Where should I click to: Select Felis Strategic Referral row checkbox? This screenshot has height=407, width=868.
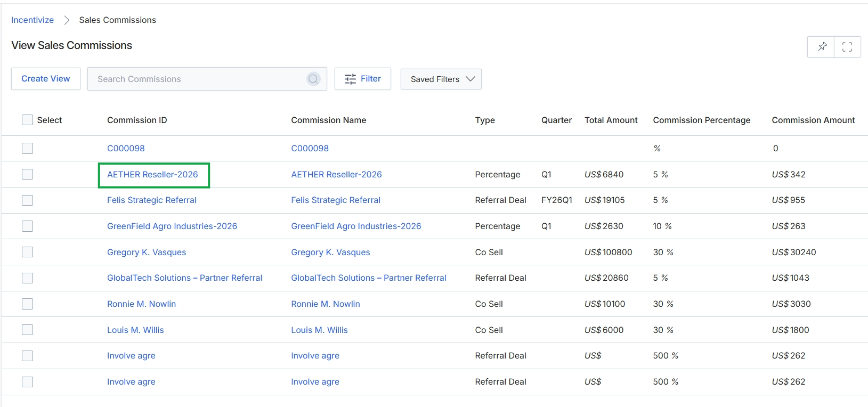coord(27,200)
